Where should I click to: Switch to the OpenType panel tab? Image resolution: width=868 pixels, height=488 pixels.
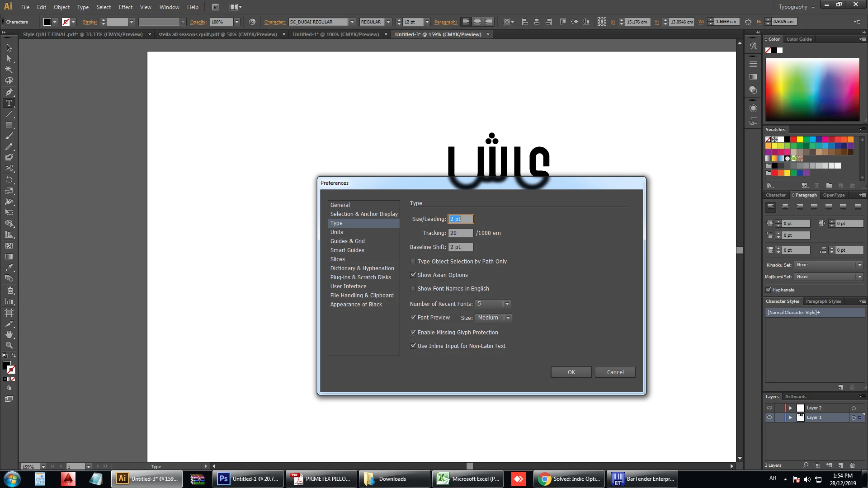click(833, 195)
